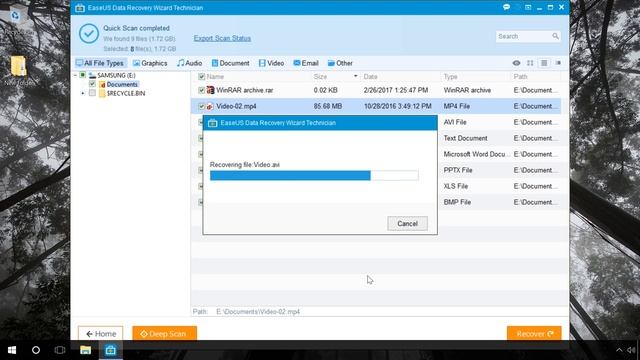This screenshot has width=640, height=360.
Task: Cancel the recovery dialog
Action: pyautogui.click(x=407, y=224)
